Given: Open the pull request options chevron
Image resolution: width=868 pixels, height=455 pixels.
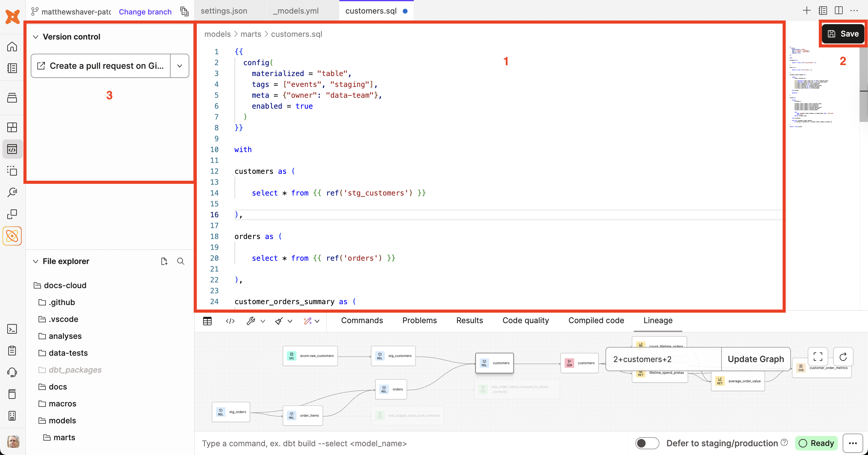Looking at the screenshot, I should point(179,66).
